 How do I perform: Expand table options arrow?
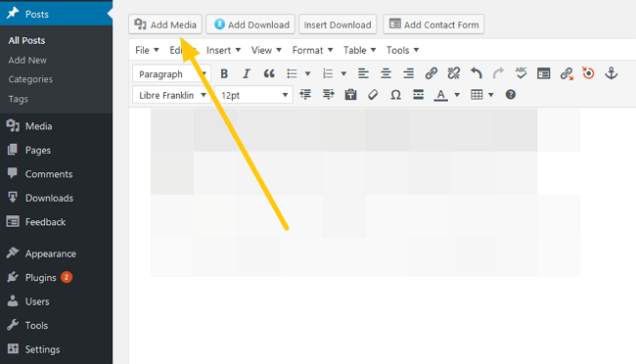(x=491, y=95)
